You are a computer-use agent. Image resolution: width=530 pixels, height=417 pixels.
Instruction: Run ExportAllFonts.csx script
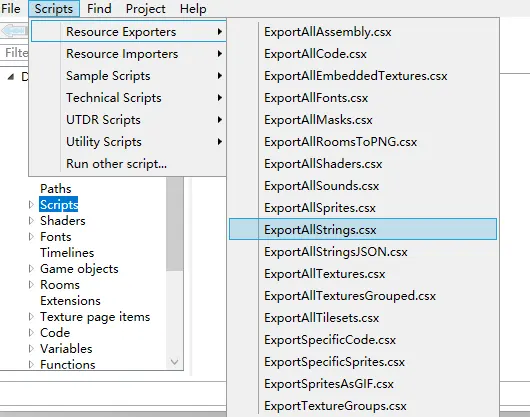click(x=363, y=97)
